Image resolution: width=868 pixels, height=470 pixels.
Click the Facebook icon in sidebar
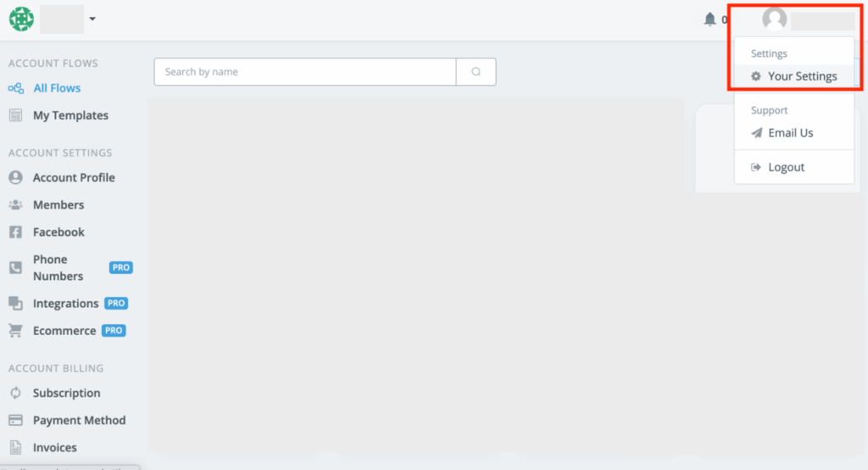click(x=15, y=232)
